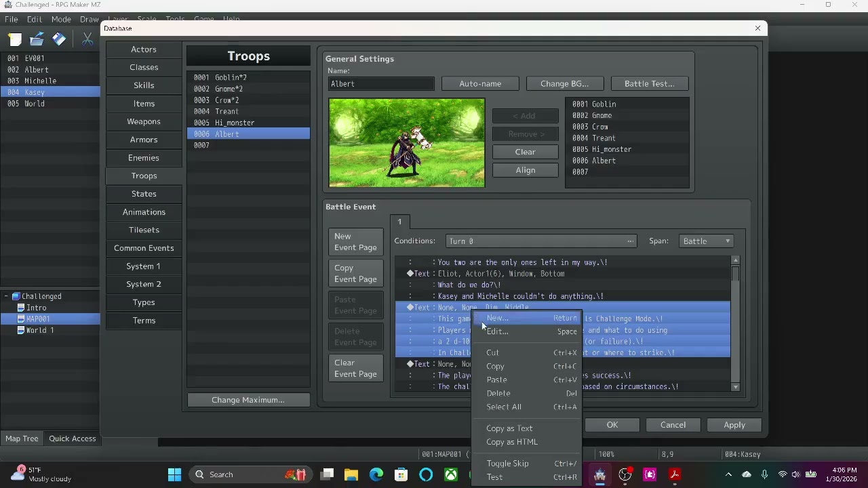868x488 pixels.
Task: Show hidden system tray icons
Action: coord(728,474)
